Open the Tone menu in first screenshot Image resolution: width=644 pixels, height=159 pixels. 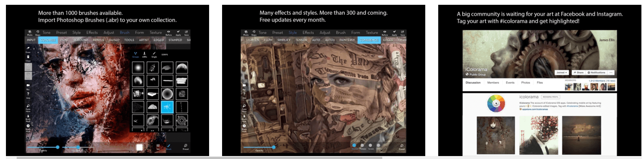pos(46,33)
